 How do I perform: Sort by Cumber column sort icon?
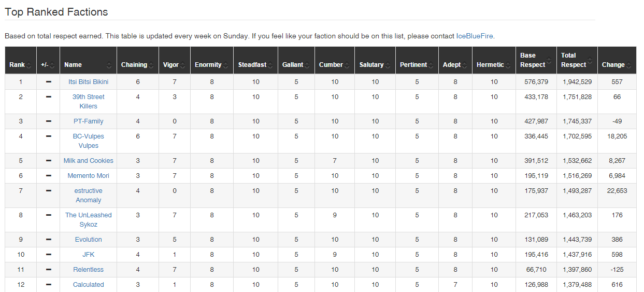pos(347,65)
